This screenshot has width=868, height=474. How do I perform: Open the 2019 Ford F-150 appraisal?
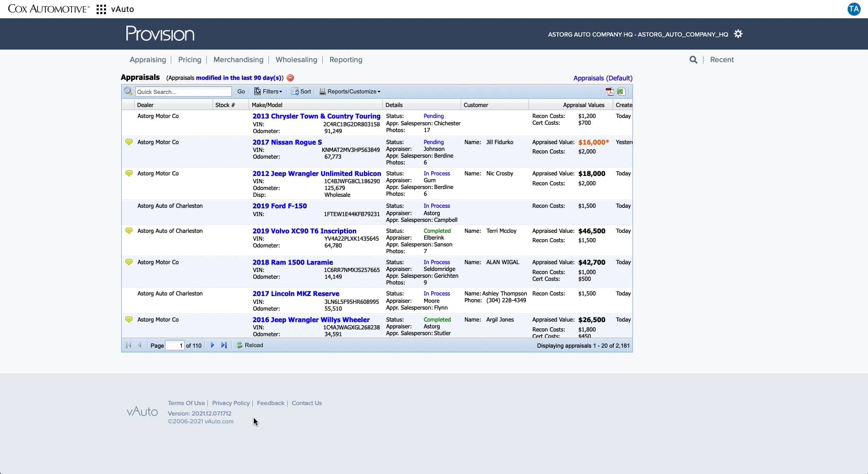click(280, 206)
